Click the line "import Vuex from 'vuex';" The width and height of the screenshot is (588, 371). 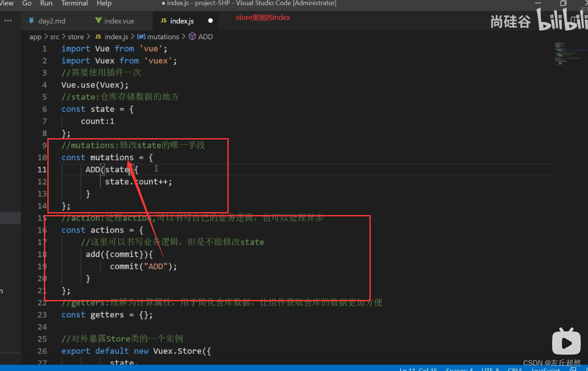point(119,61)
